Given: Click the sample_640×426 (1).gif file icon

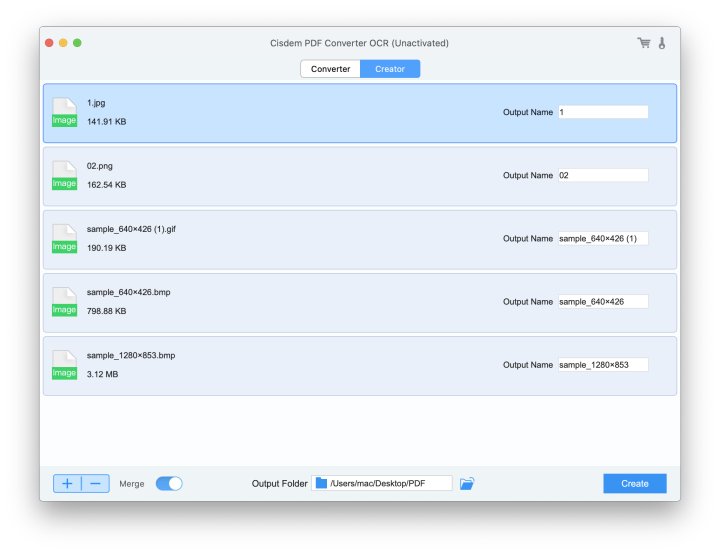Looking at the screenshot, I should tap(64, 238).
